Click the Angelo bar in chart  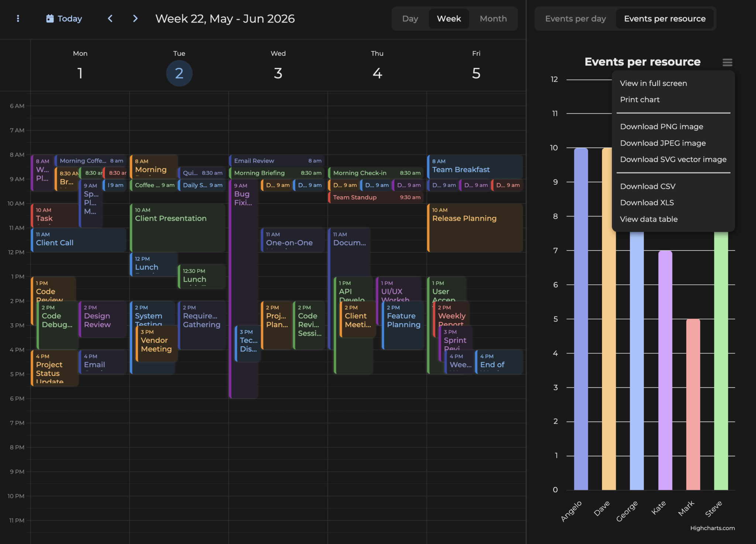point(581,319)
